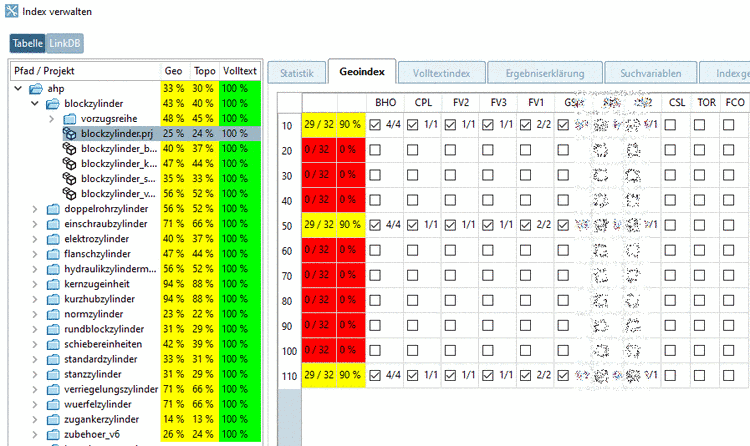
Task: Check CSL checkbox in row 10
Action: (670, 125)
